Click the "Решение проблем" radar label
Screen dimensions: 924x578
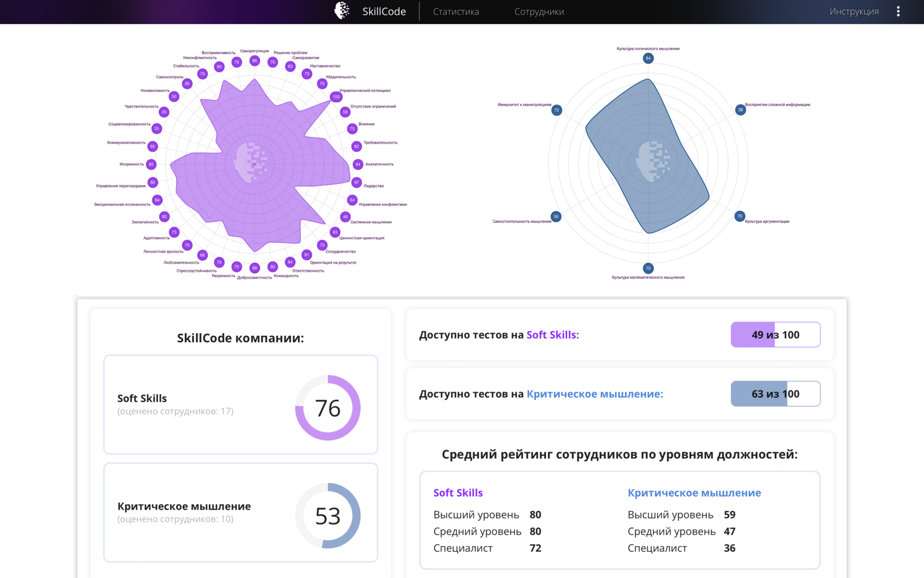pyautogui.click(x=290, y=53)
